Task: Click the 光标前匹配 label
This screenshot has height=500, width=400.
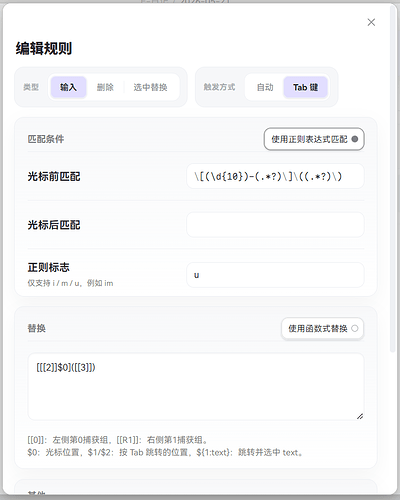Action: click(54, 176)
